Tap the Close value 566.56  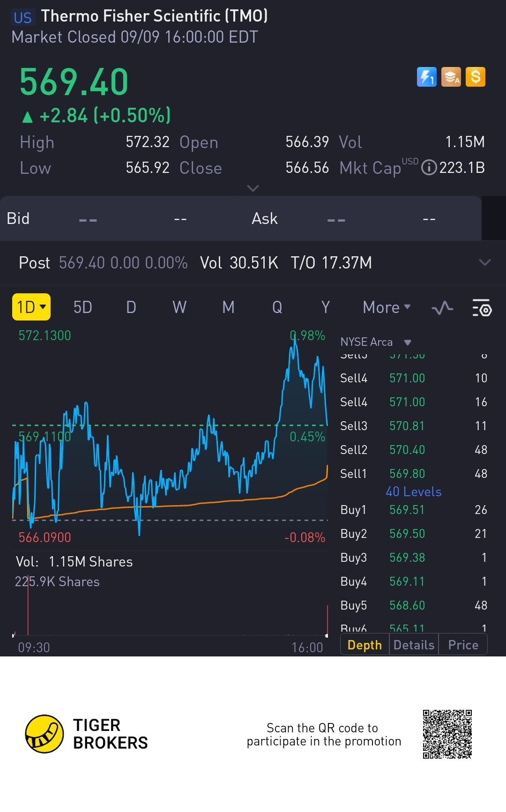(x=307, y=168)
